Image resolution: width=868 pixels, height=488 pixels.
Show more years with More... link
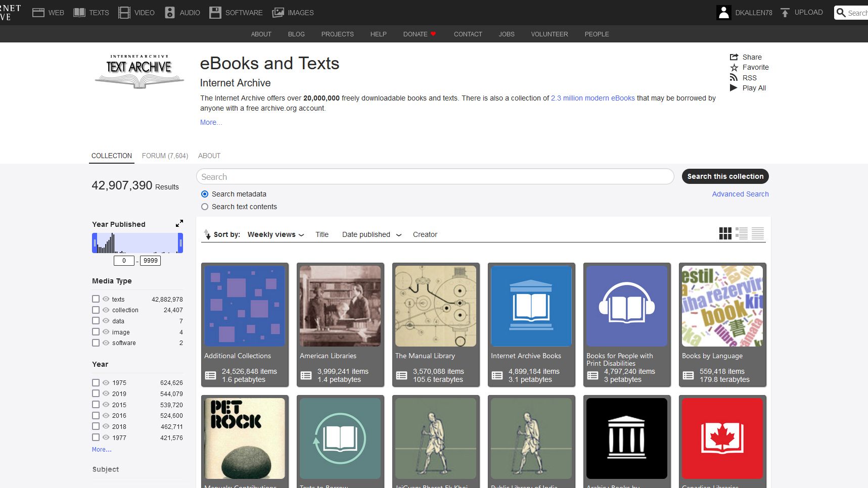point(102,449)
